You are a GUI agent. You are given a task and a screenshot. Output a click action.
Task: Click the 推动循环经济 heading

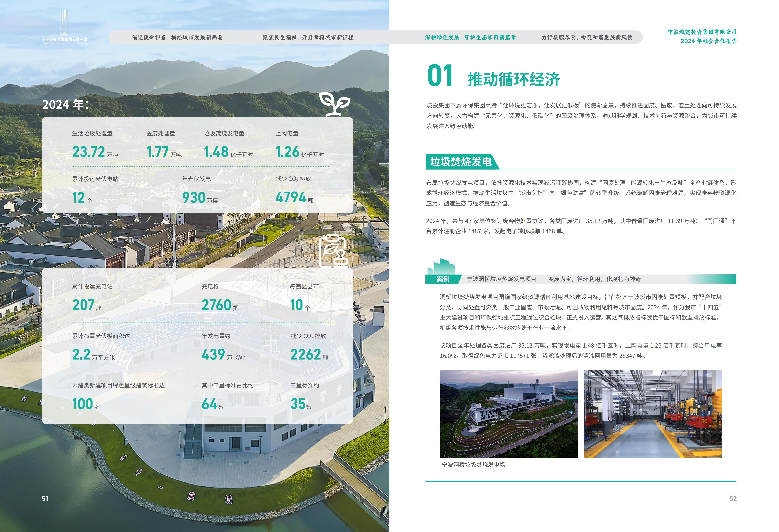click(513, 80)
